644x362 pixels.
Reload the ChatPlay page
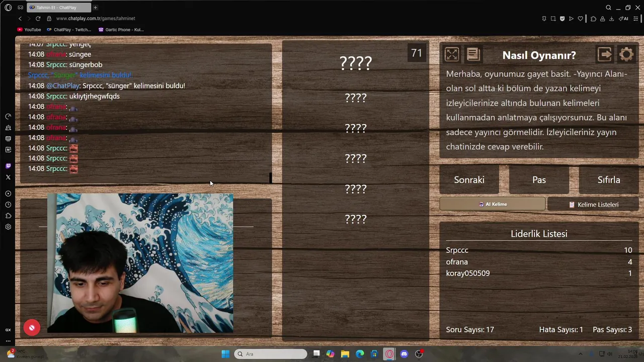pyautogui.click(x=38, y=19)
